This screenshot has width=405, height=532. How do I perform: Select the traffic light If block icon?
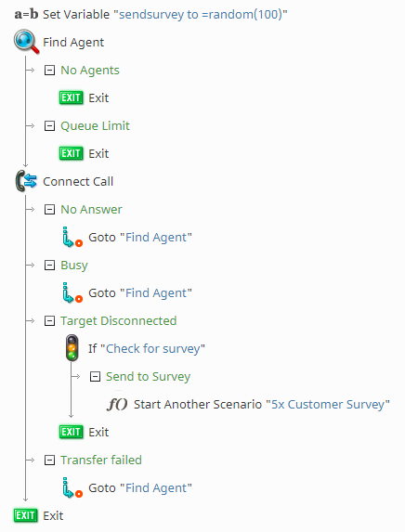click(x=72, y=348)
